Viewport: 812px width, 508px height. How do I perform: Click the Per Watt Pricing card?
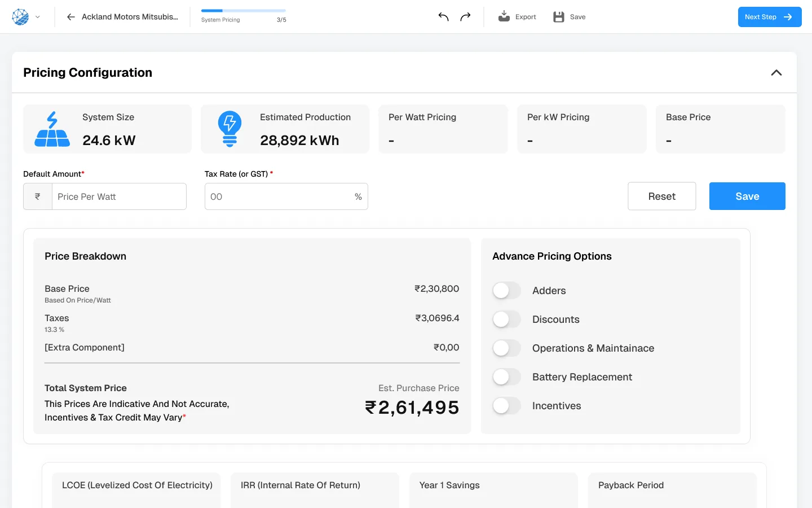click(x=443, y=129)
